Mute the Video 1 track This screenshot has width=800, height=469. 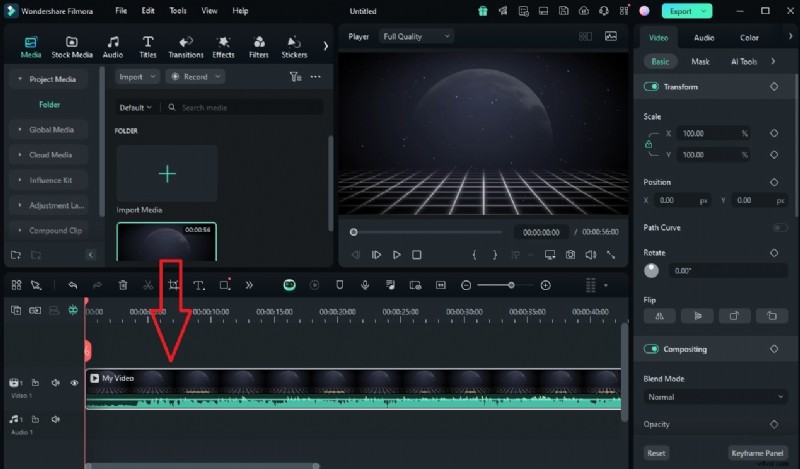click(56, 383)
